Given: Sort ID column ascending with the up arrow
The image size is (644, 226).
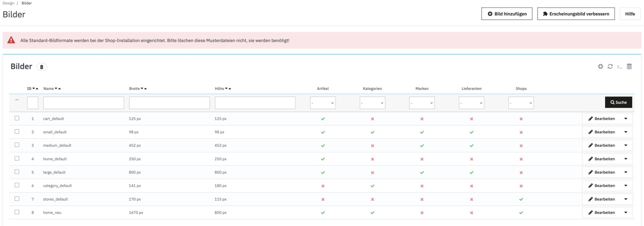Looking at the screenshot, I should [37, 89].
